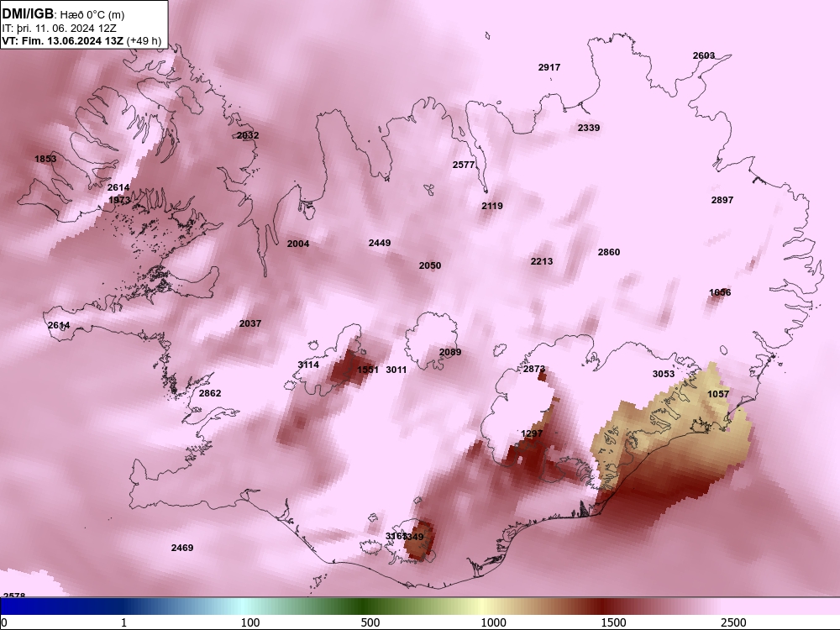
Task: Click the 1500 legend tick label
Action: click(614, 623)
